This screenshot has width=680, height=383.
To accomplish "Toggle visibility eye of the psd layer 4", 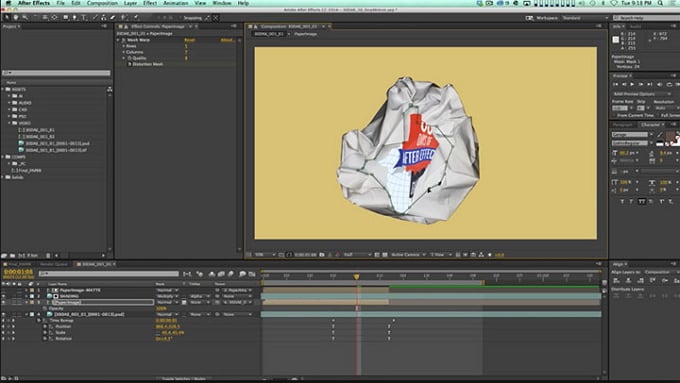I will [4, 314].
